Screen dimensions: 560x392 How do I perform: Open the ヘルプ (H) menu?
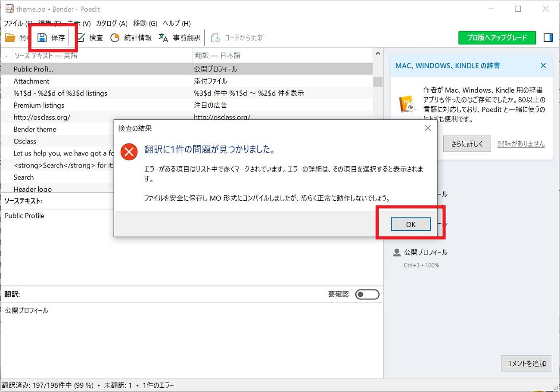point(177,24)
